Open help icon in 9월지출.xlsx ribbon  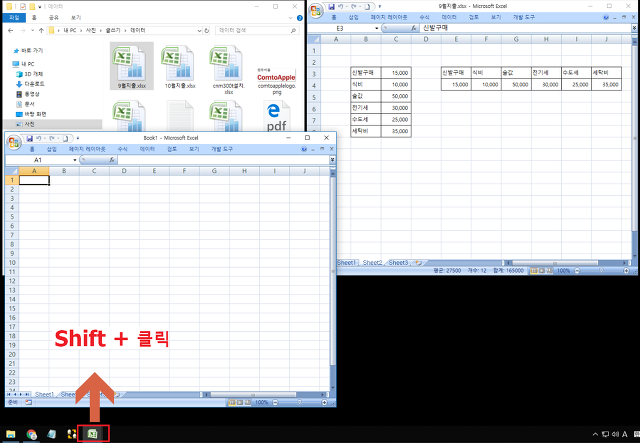[x=606, y=17]
